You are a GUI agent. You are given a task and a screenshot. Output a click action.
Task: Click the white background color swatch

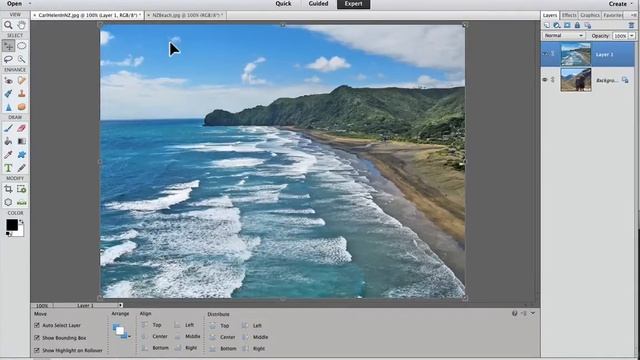pyautogui.click(x=20, y=231)
